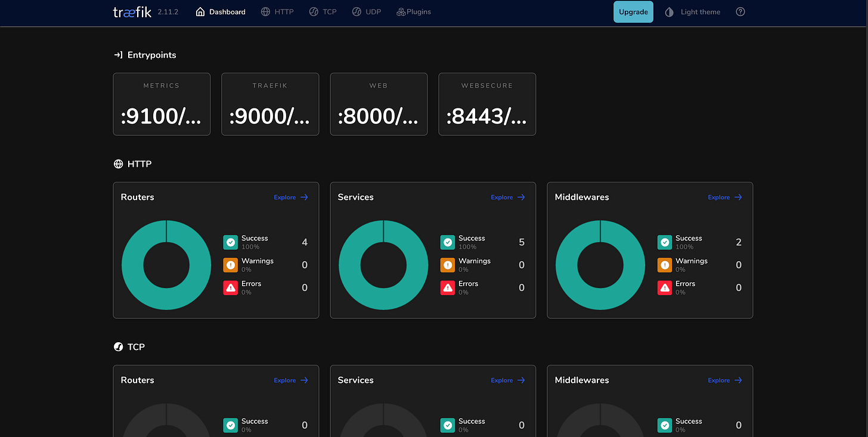868x437 pixels.
Task: Select the WEB entrypoint card
Action: 379,104
